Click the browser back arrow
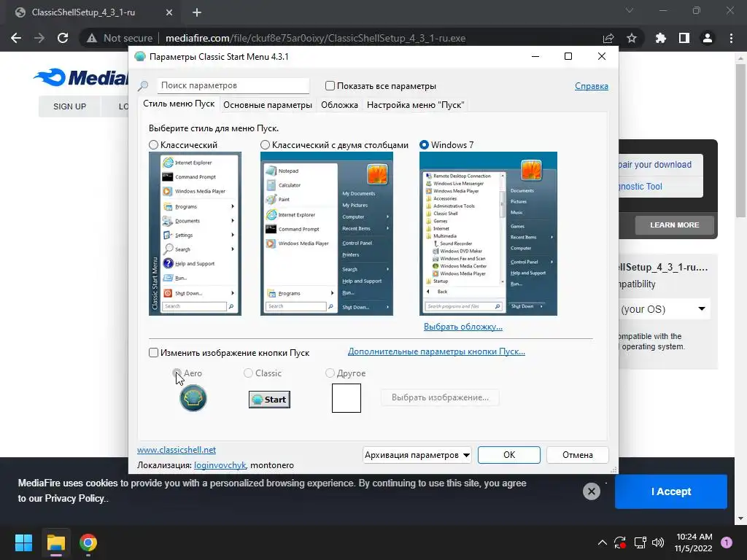Image resolution: width=747 pixels, height=560 pixels. [16, 38]
